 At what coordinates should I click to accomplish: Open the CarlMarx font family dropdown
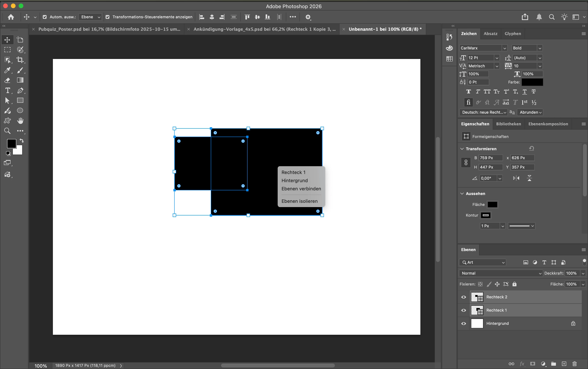504,48
